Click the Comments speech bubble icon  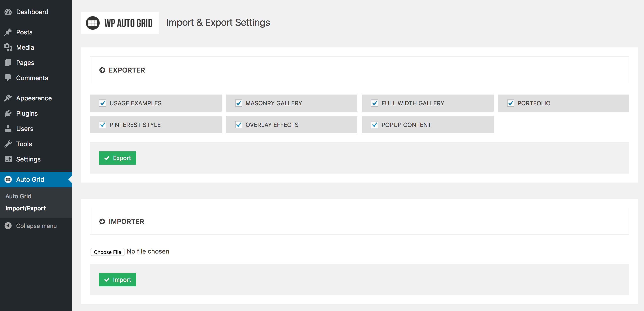pos(8,78)
